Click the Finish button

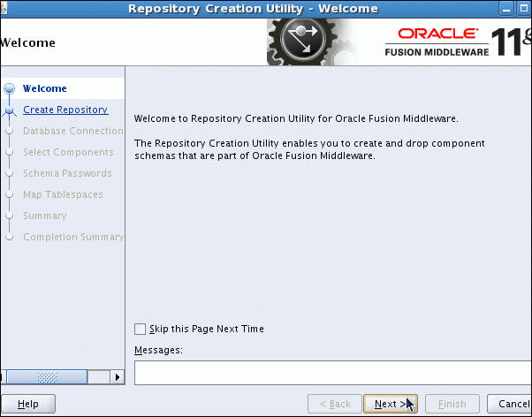[x=452, y=404]
